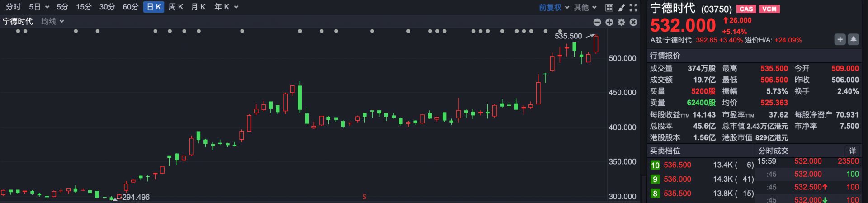Click the 500.000 axis price label
The image size is (868, 203).
click(x=622, y=58)
